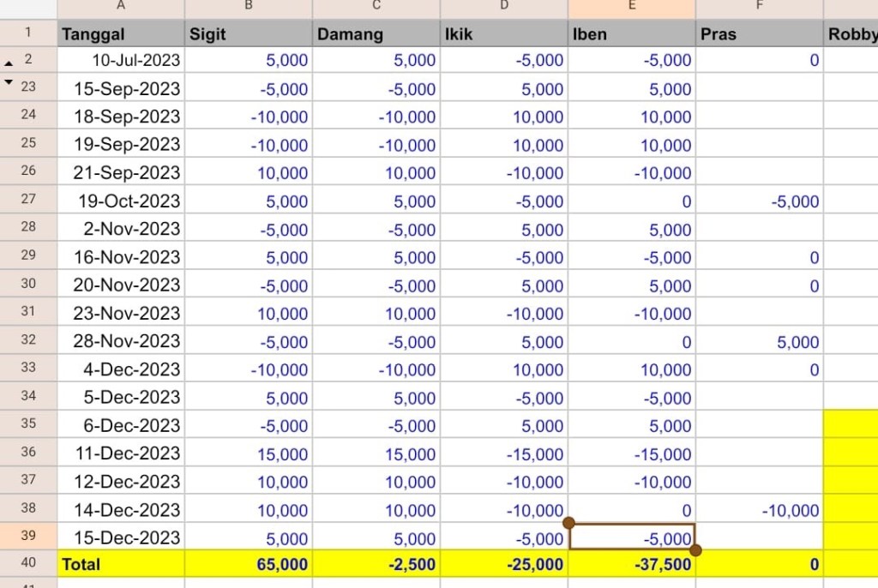
Task: Click row number 1 header
Action: [x=28, y=33]
